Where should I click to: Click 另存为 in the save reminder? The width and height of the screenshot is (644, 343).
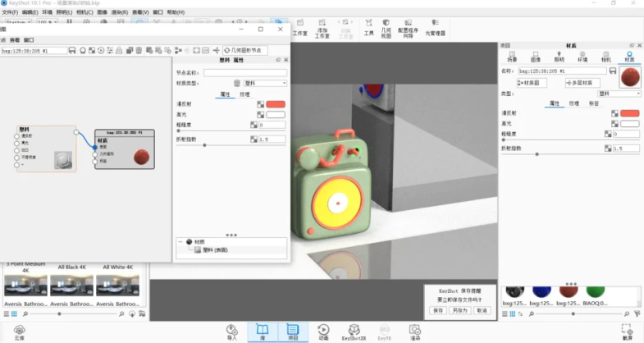pos(459,311)
